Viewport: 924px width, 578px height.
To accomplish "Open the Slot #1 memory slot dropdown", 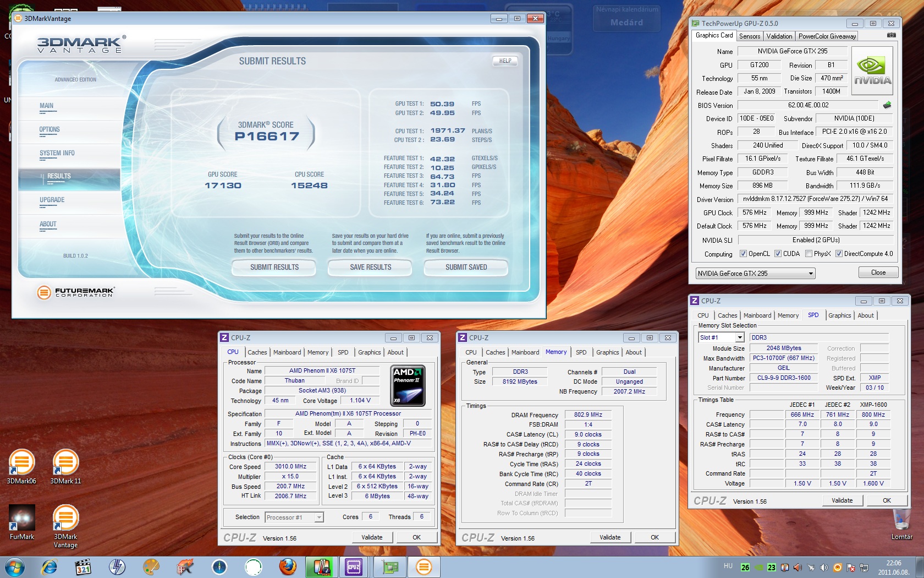I will [x=740, y=337].
